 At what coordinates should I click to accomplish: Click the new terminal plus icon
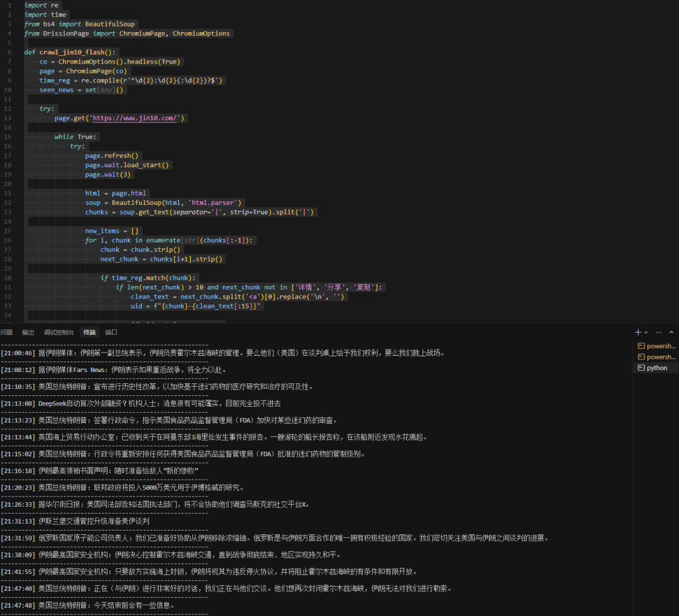pos(638,332)
